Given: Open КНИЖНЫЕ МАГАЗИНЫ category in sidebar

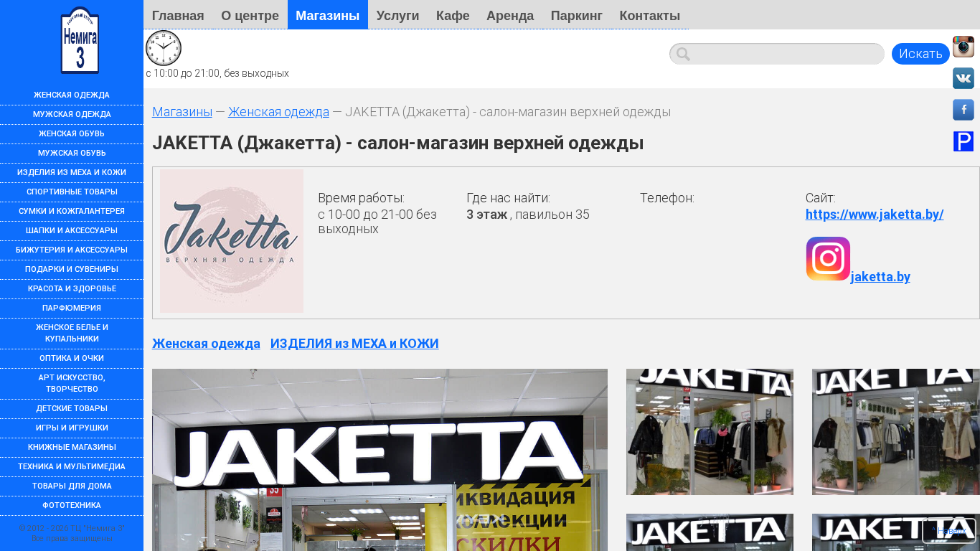Looking at the screenshot, I should coord(72,447).
